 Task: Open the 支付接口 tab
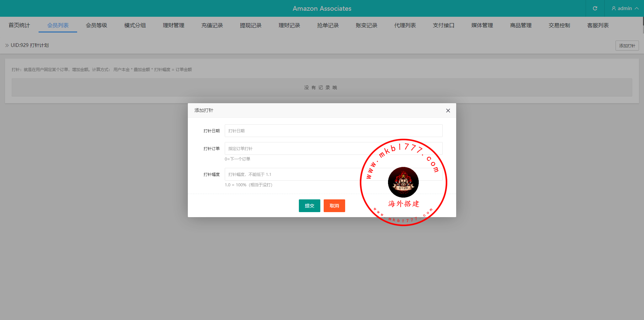[443, 25]
